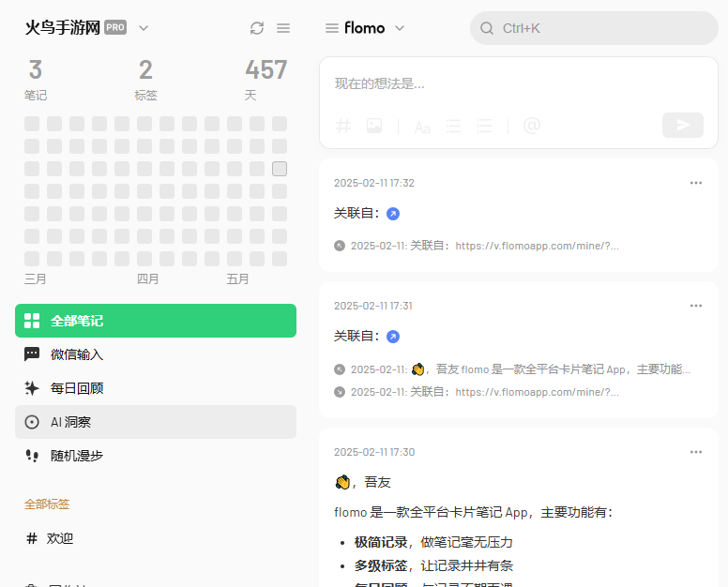This screenshot has height=587, width=728.
Task: Send the note with the arrow button
Action: tap(683, 125)
